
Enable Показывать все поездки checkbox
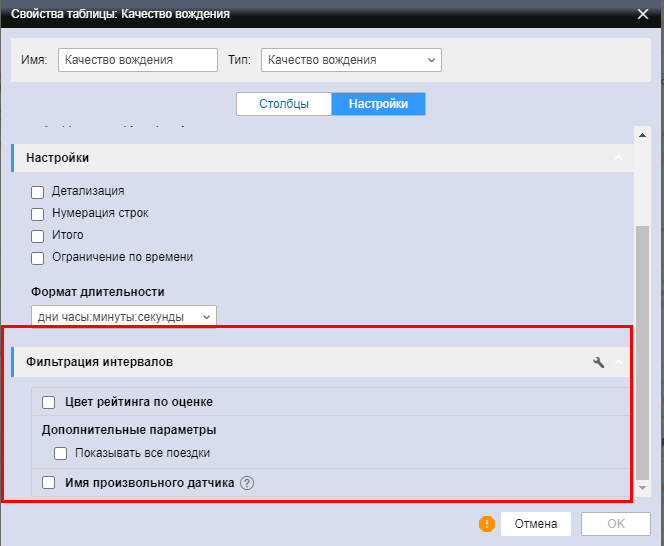coord(61,453)
